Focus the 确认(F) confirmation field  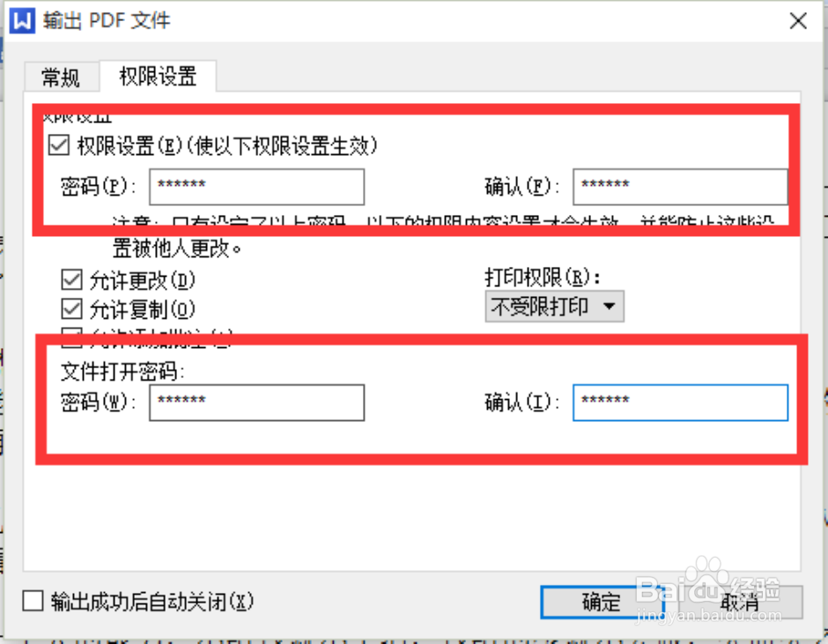click(x=680, y=187)
